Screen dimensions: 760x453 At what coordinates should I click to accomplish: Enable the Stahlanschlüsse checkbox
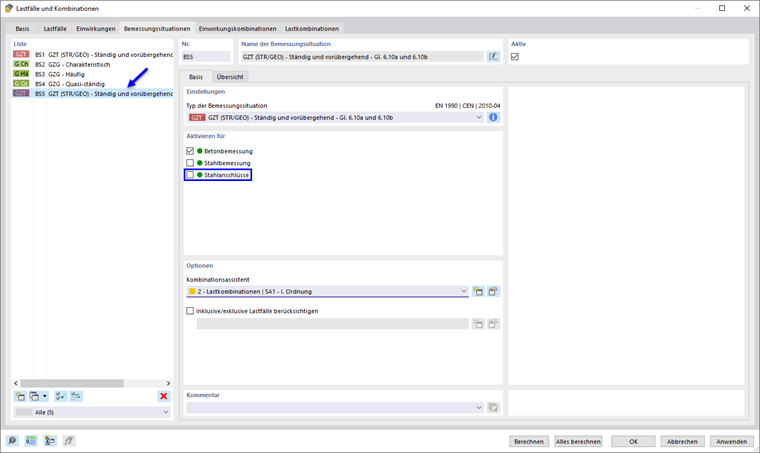coord(190,175)
